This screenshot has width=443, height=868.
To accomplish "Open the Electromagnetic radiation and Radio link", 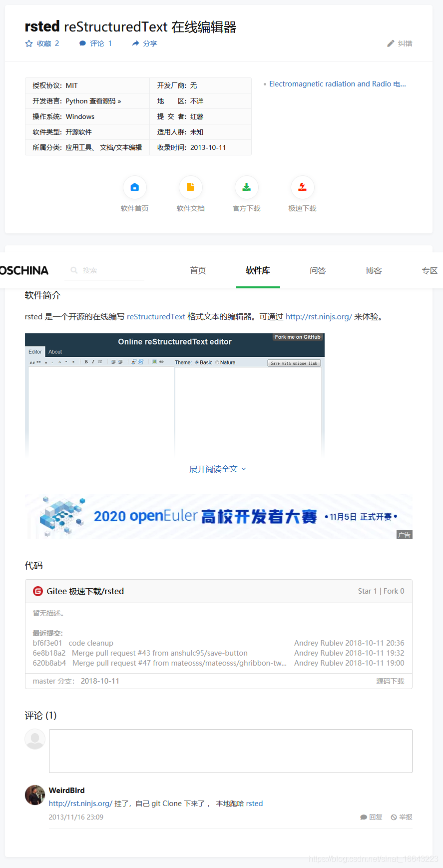I will coord(338,84).
